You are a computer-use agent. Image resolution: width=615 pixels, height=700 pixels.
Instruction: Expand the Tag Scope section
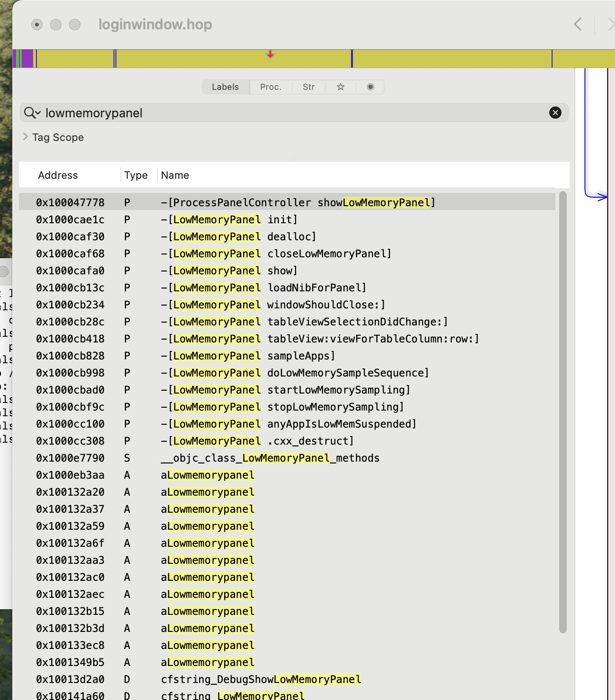[x=26, y=137]
